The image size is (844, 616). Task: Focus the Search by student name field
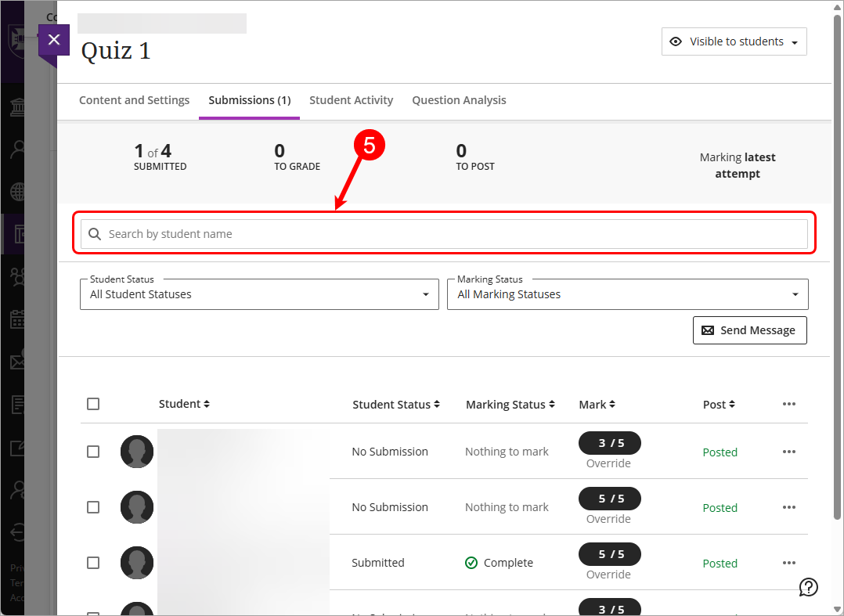(444, 234)
